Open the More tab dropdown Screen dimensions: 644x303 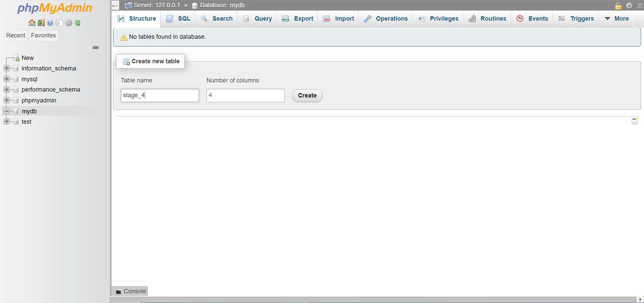(617, 19)
